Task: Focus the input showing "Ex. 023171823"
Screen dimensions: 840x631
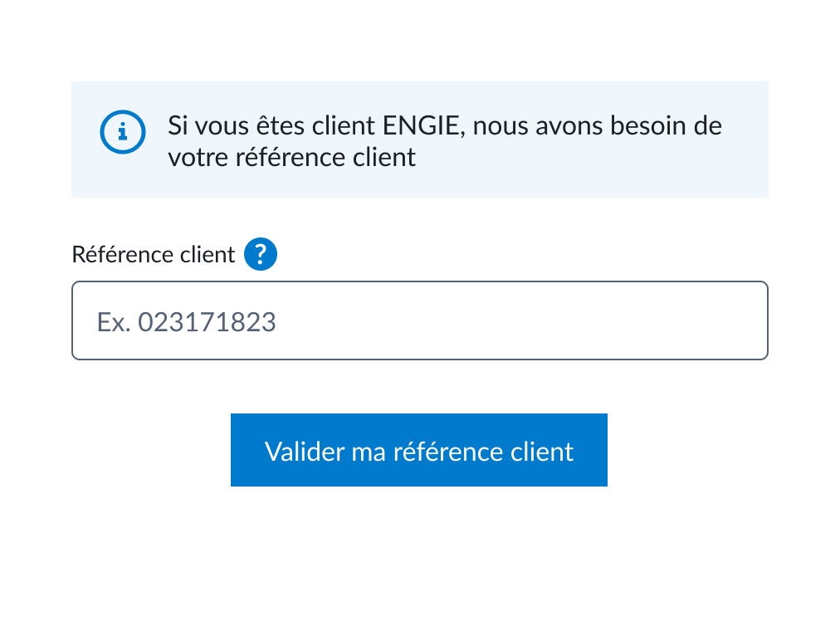Action: click(419, 320)
